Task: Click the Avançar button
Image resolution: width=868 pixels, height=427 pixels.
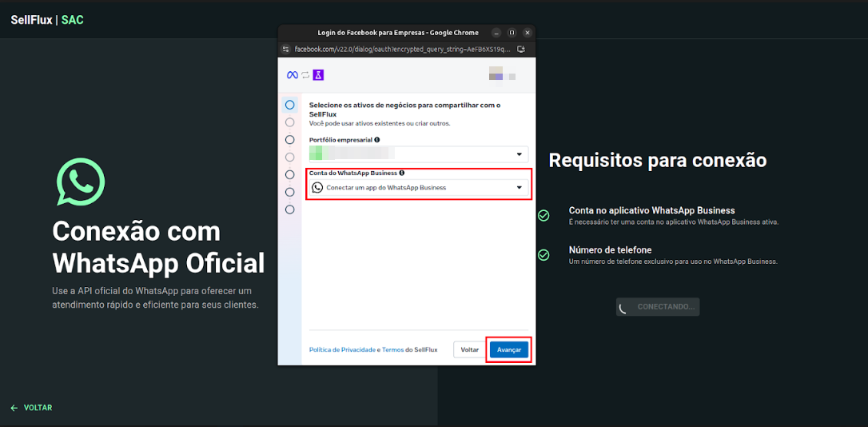Action: coord(508,350)
